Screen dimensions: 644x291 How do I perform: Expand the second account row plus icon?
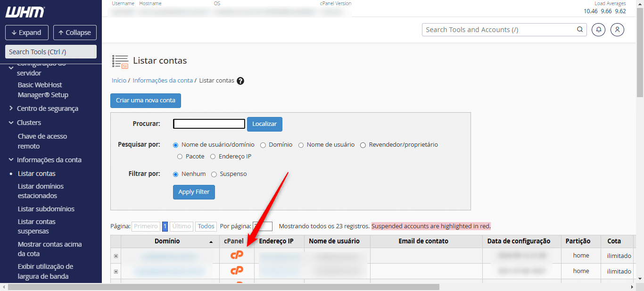[x=116, y=272]
